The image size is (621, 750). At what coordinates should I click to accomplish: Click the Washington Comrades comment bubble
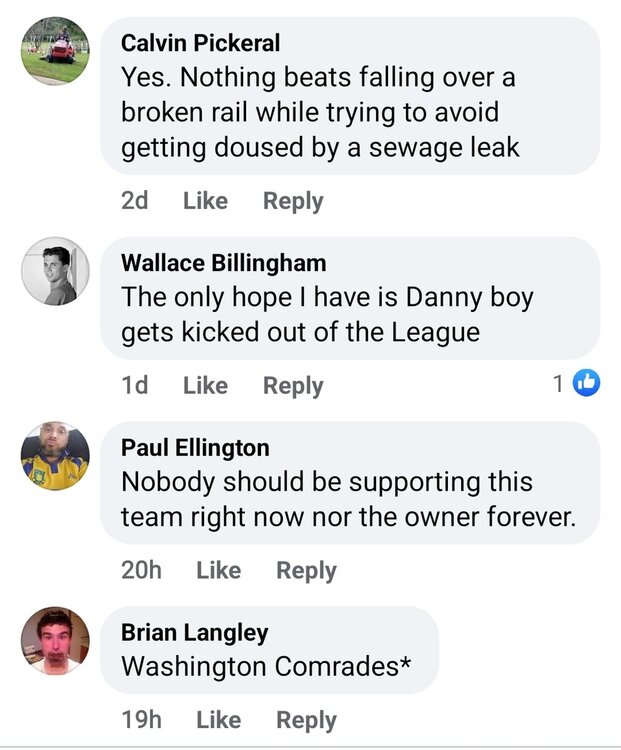tap(268, 666)
